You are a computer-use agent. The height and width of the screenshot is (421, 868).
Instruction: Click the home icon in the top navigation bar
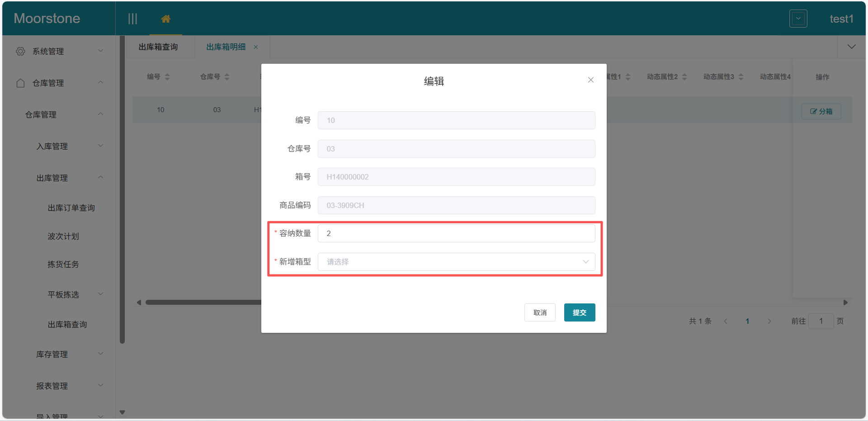(165, 18)
